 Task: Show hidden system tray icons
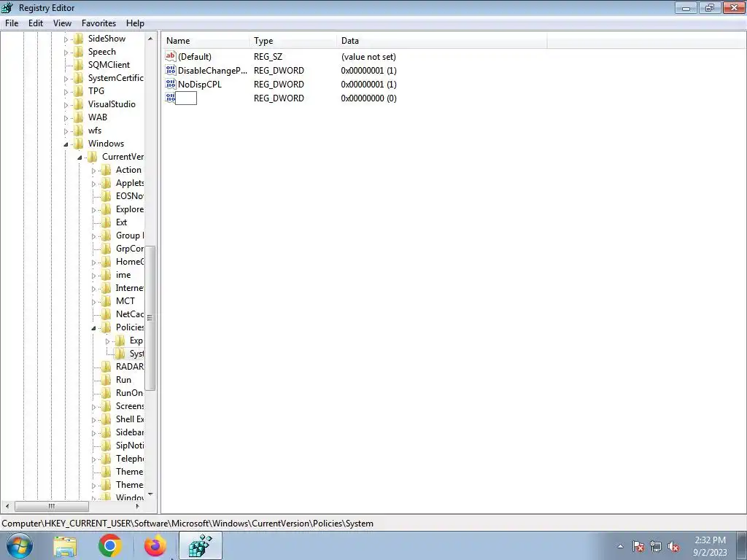click(x=620, y=546)
